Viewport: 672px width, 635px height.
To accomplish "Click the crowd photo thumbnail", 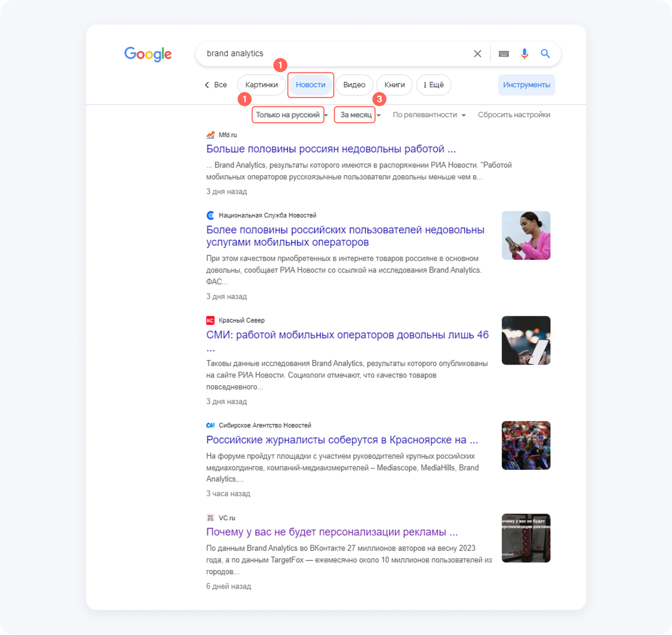I will point(526,445).
